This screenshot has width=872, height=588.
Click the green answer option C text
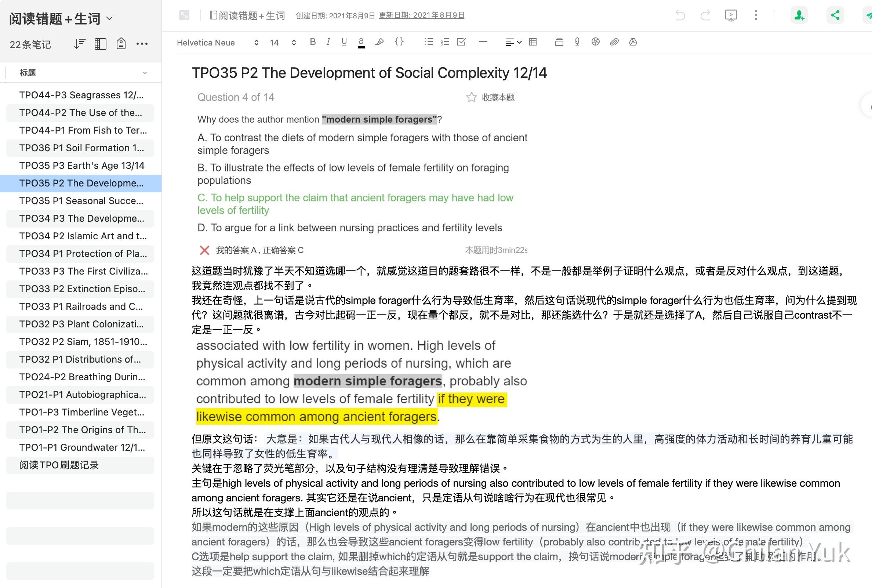point(355,204)
